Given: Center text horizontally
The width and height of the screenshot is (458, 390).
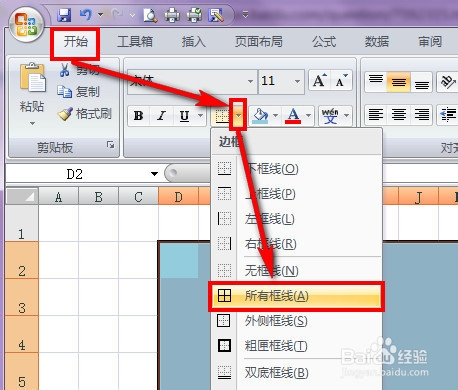Looking at the screenshot, I should click(399, 115).
